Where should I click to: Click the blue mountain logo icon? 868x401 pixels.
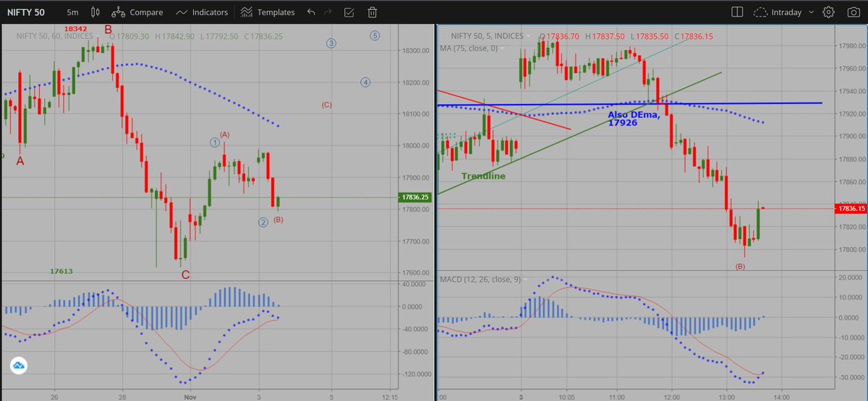[19, 366]
